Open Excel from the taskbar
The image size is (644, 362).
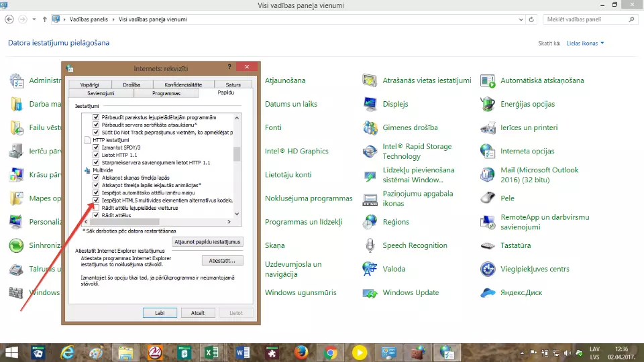(212, 353)
